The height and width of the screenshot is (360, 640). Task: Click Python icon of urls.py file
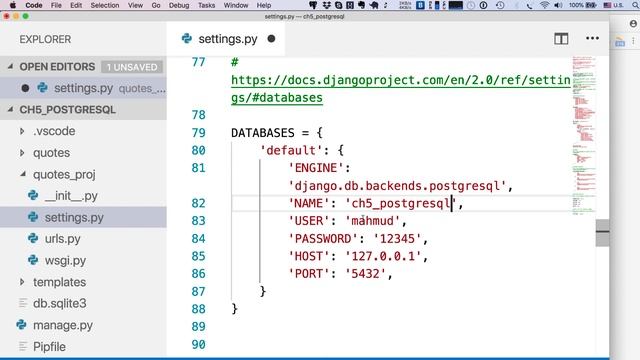pos(33,238)
